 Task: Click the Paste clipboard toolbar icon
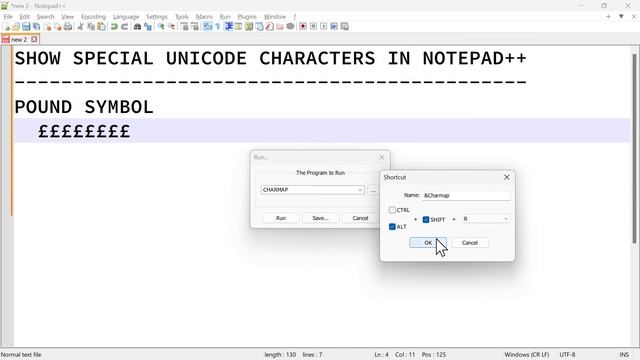101,27
